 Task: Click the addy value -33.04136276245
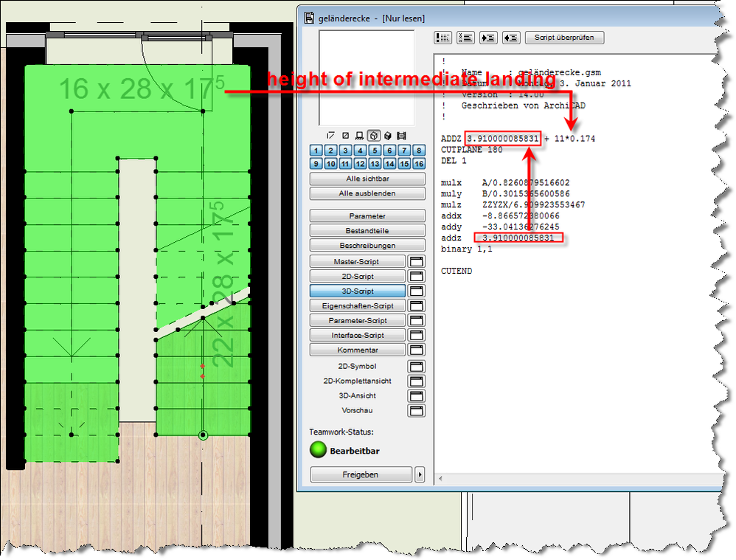[521, 227]
